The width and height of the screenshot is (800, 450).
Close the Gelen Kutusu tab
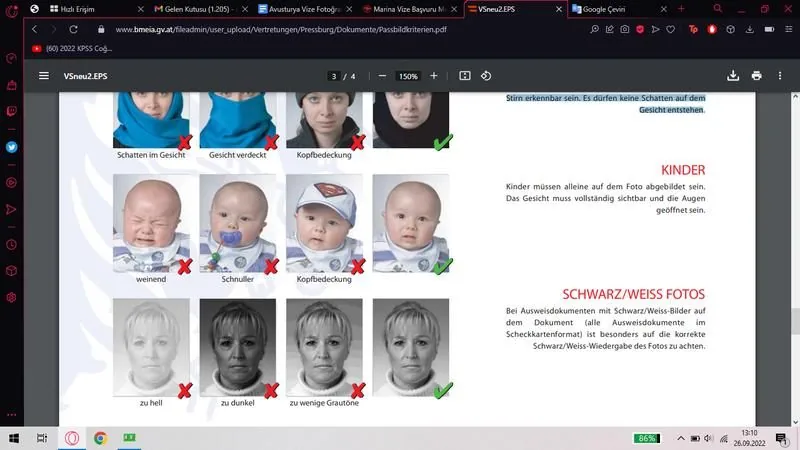pyautogui.click(x=245, y=9)
